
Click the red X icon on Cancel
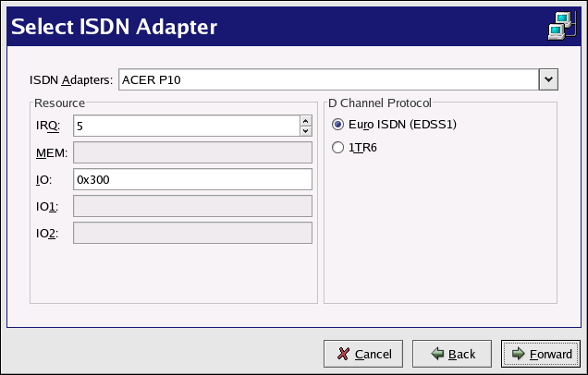tap(343, 354)
